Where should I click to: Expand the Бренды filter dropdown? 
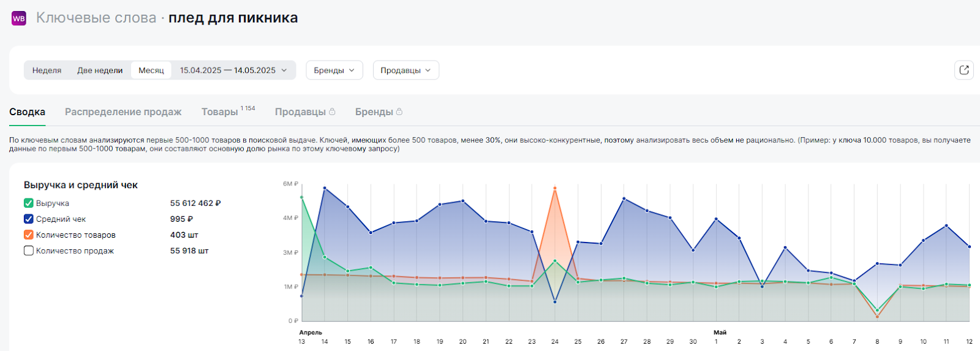[x=334, y=70]
